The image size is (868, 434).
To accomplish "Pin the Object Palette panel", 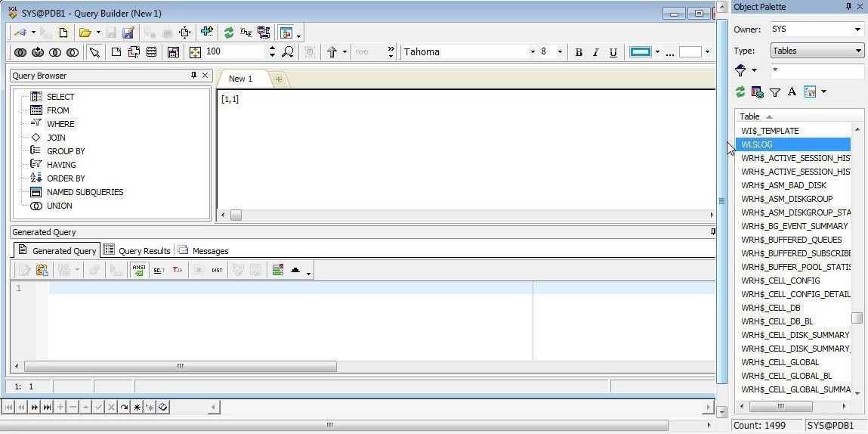I will [x=849, y=7].
